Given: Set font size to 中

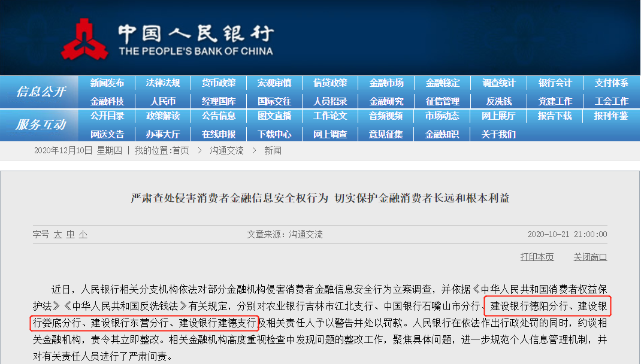Looking at the screenshot, I should pos(70,235).
